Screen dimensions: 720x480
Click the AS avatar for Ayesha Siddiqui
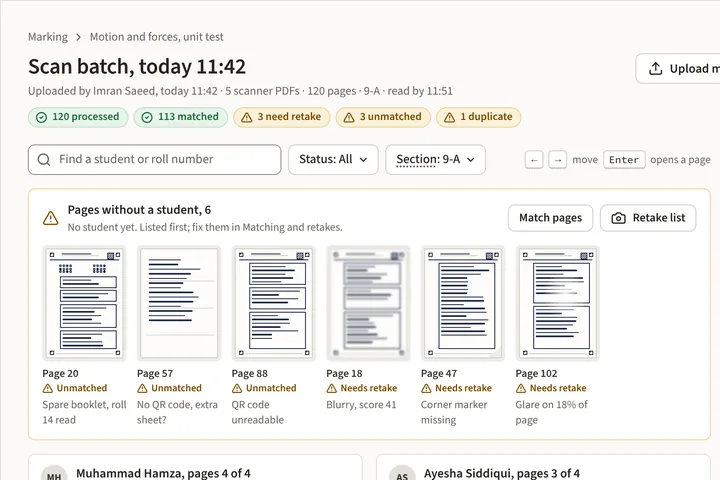pos(402,474)
